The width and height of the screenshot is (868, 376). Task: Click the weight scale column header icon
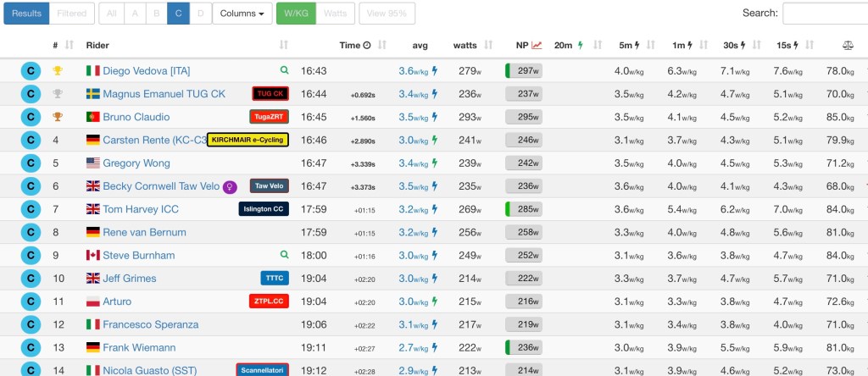(847, 45)
